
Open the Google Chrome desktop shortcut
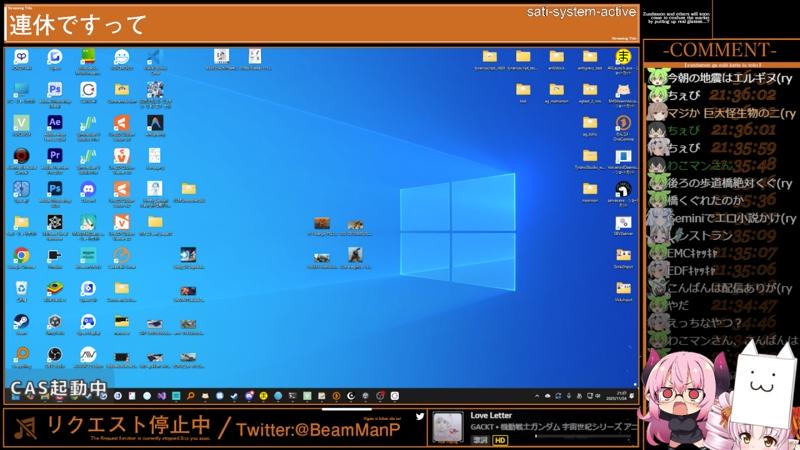pos(21,256)
